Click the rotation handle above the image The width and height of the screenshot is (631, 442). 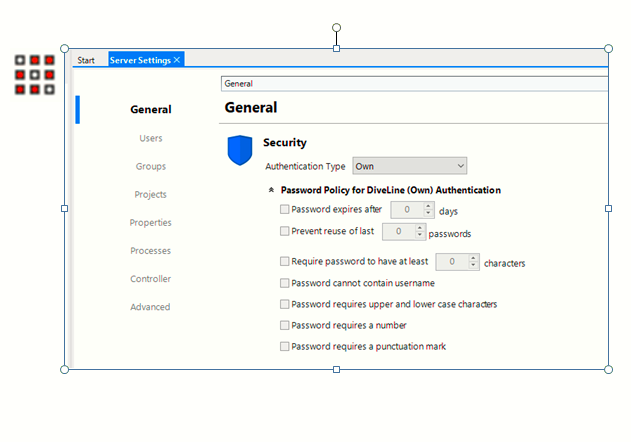point(336,28)
